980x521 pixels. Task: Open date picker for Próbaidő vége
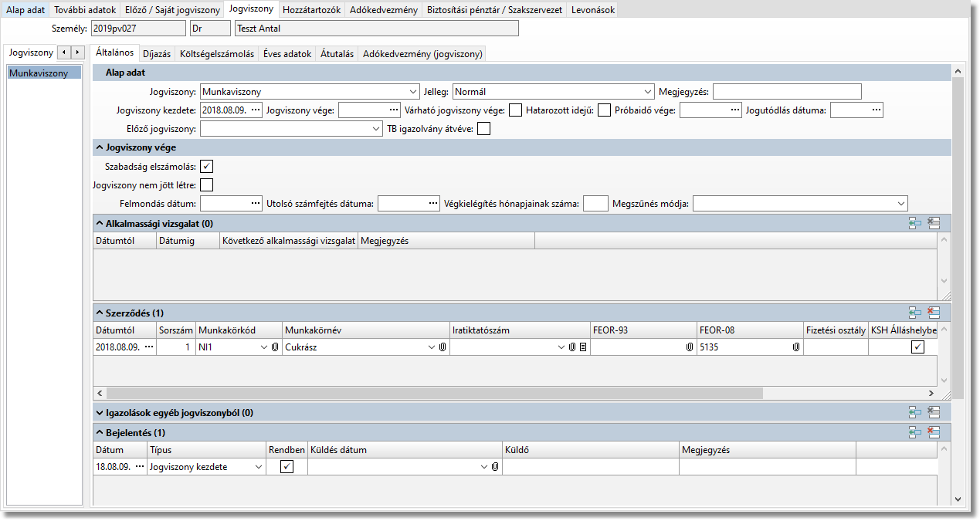[x=735, y=110]
